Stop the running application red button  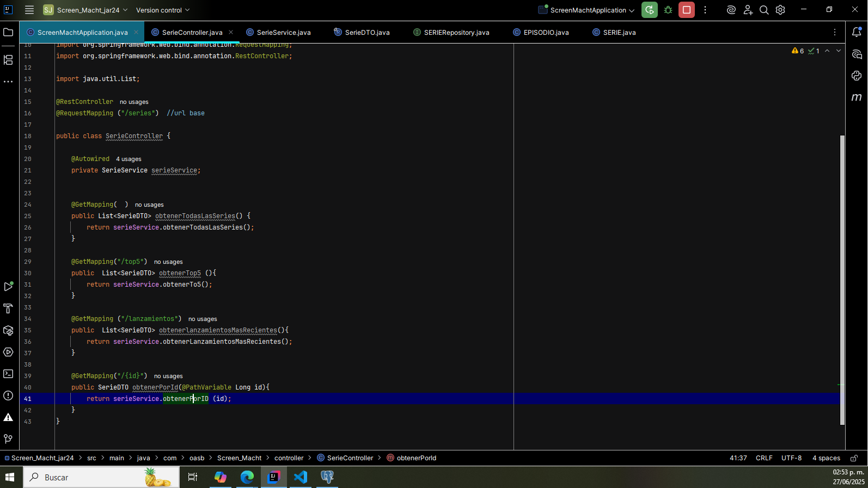(687, 10)
